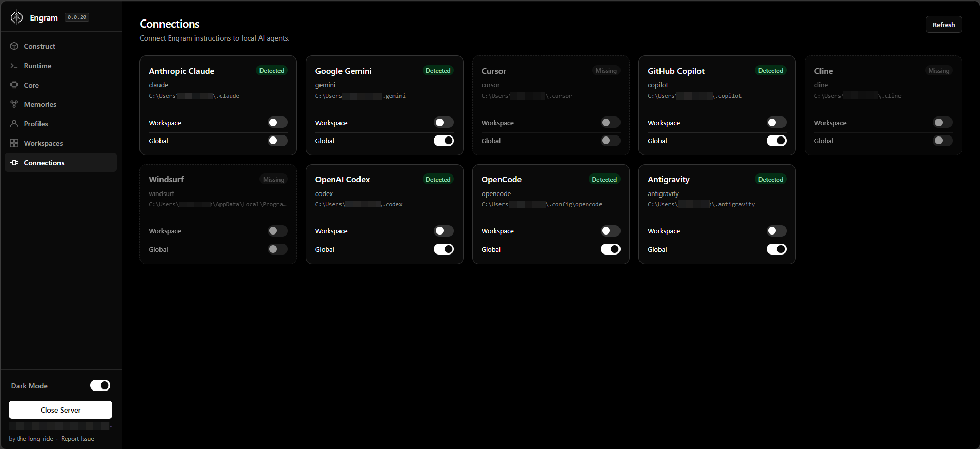
Task: Toggle Workspace switch on Cline card
Action: [943, 123]
